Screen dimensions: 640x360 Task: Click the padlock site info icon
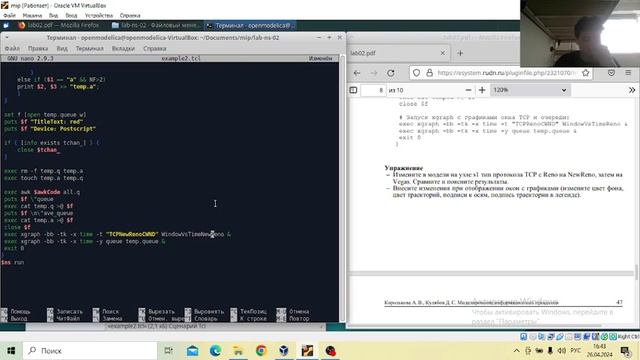429,73
